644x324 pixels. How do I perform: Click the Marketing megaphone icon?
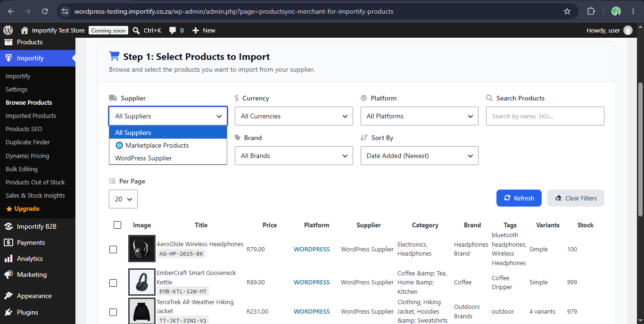coord(8,274)
